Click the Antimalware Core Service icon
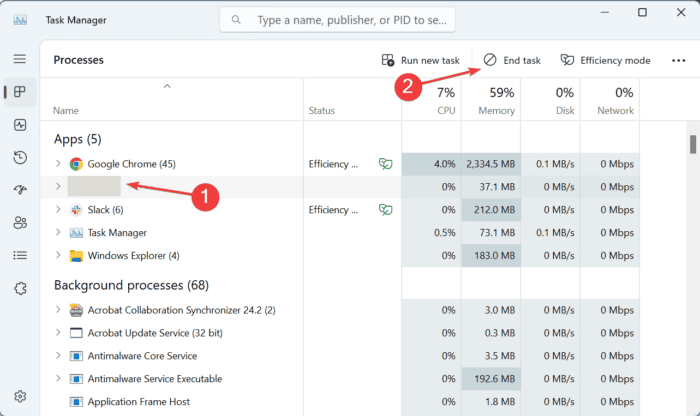This screenshot has height=416, width=700. click(x=76, y=356)
